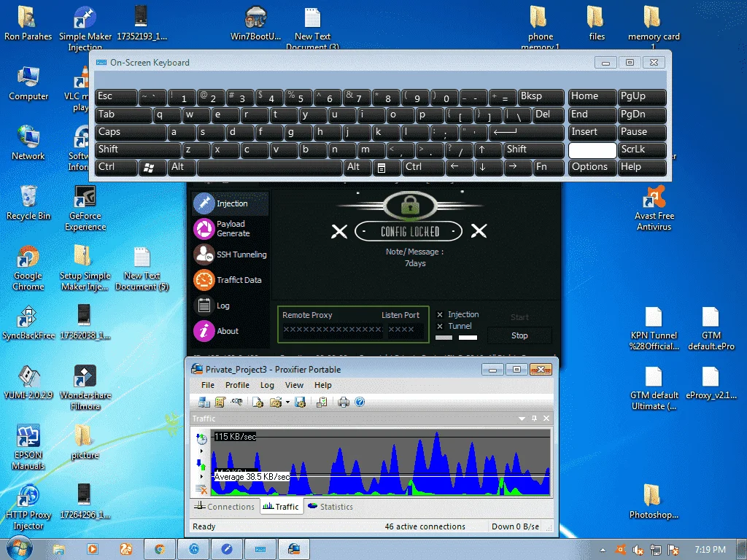Click the X icon right of CONFIG LOCKED
The image size is (747, 560).
pos(479,231)
